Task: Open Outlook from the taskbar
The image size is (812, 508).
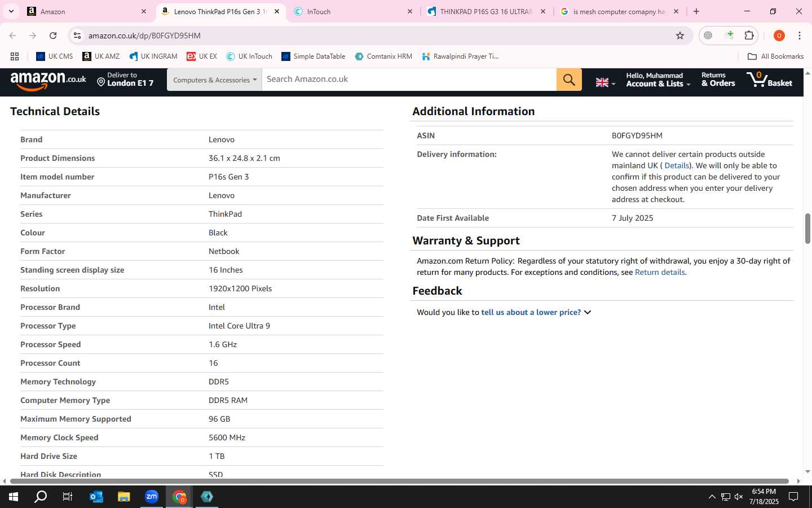Action: point(96,497)
